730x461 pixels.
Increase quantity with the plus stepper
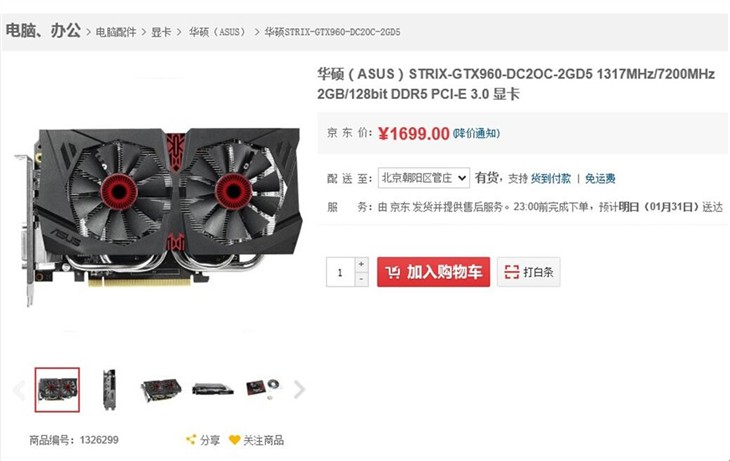pos(361,264)
